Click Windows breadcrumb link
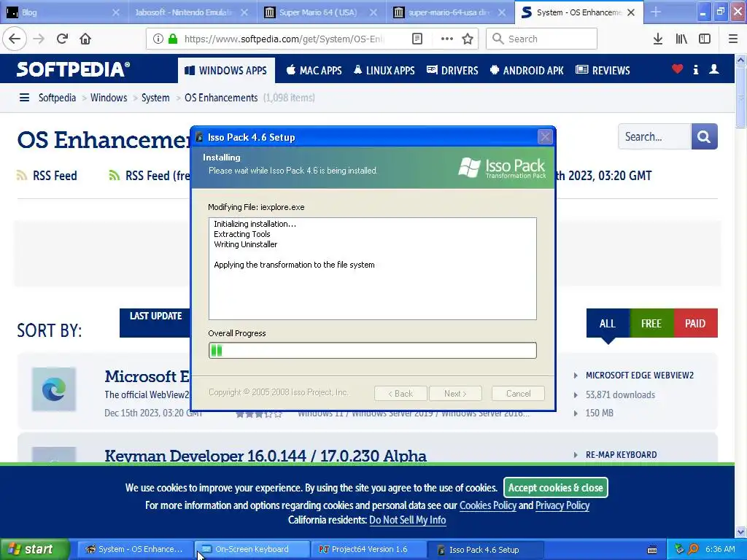The image size is (747, 560). coord(109,98)
